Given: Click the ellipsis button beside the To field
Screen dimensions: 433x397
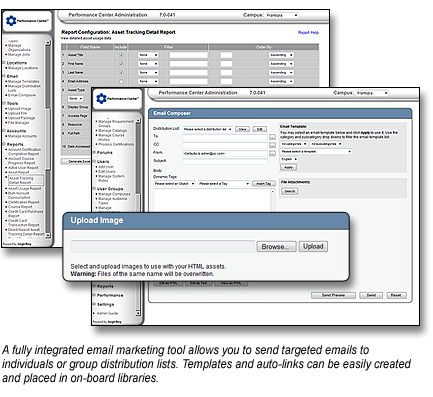Looking at the screenshot, I should tap(272, 137).
